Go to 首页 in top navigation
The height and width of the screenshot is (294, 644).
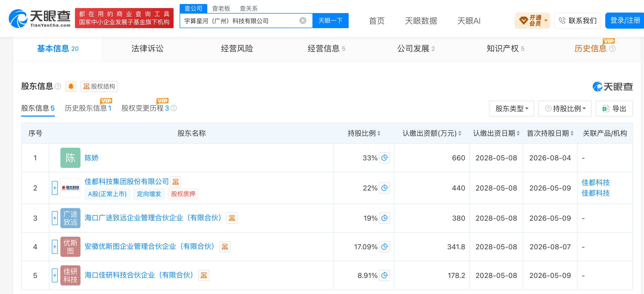[377, 21]
